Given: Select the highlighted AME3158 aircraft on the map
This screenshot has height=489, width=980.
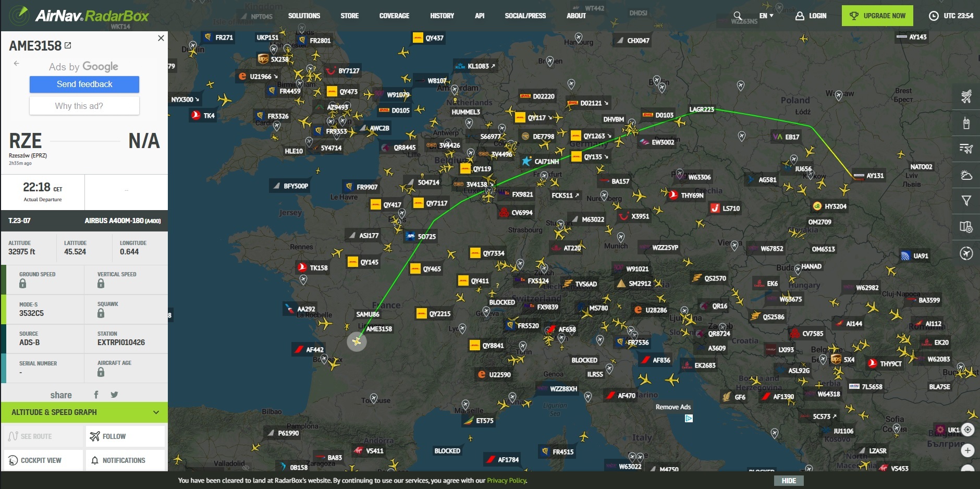Looking at the screenshot, I should point(357,341).
